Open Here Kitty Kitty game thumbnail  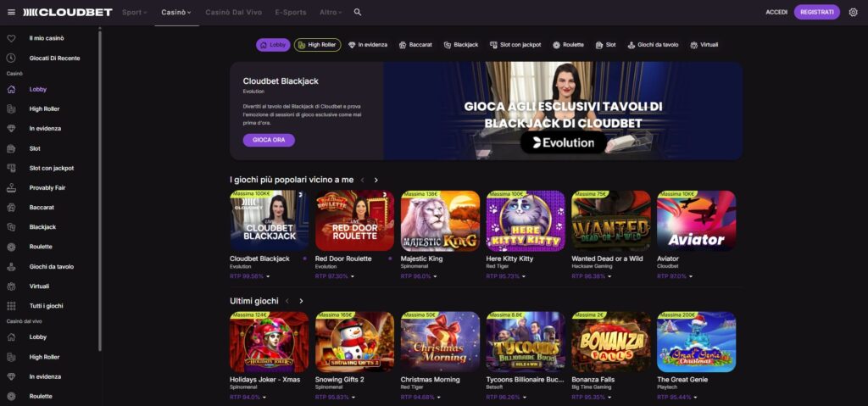click(526, 220)
